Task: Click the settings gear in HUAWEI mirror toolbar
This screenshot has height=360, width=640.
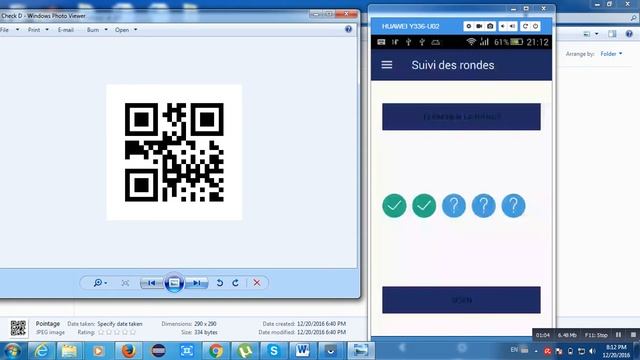Action: (x=469, y=26)
